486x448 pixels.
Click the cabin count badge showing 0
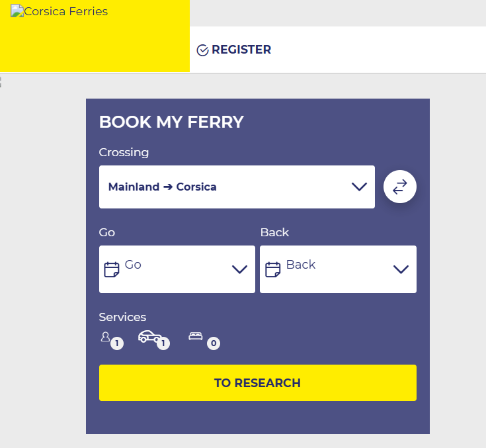(x=214, y=343)
